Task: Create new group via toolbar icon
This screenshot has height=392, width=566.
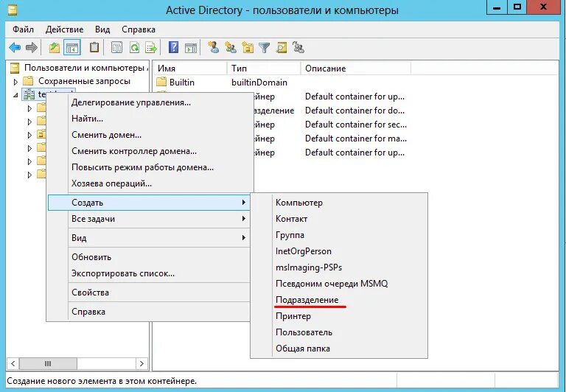Action: (x=230, y=47)
